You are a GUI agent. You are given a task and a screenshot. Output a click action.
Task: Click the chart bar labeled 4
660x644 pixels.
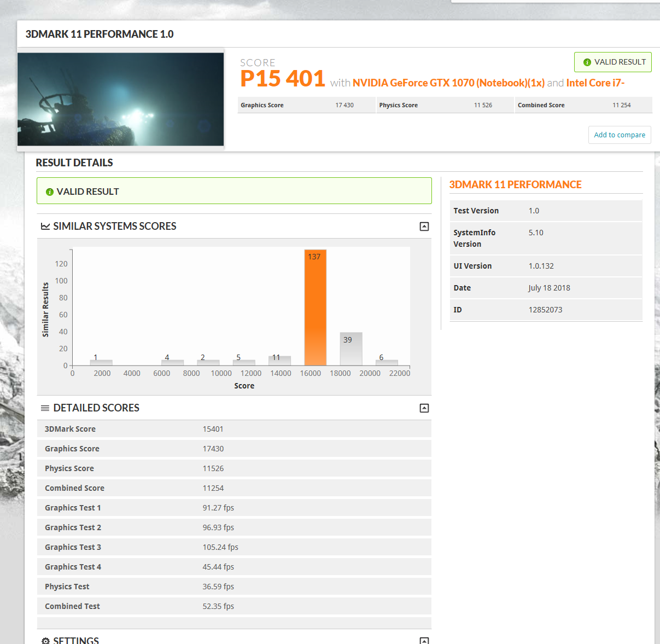tap(172, 362)
